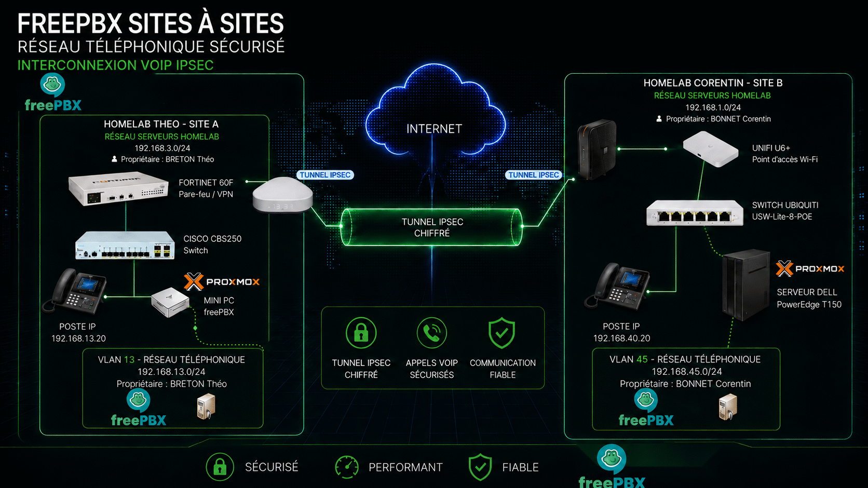Click the left TUNNEL IPSEC label badge
This screenshot has width=868, height=488.
[x=325, y=175]
